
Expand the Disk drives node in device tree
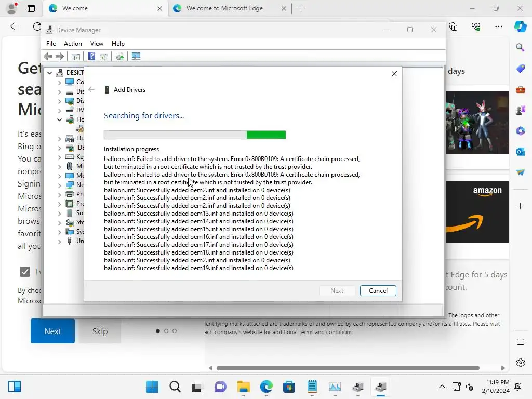(59, 91)
